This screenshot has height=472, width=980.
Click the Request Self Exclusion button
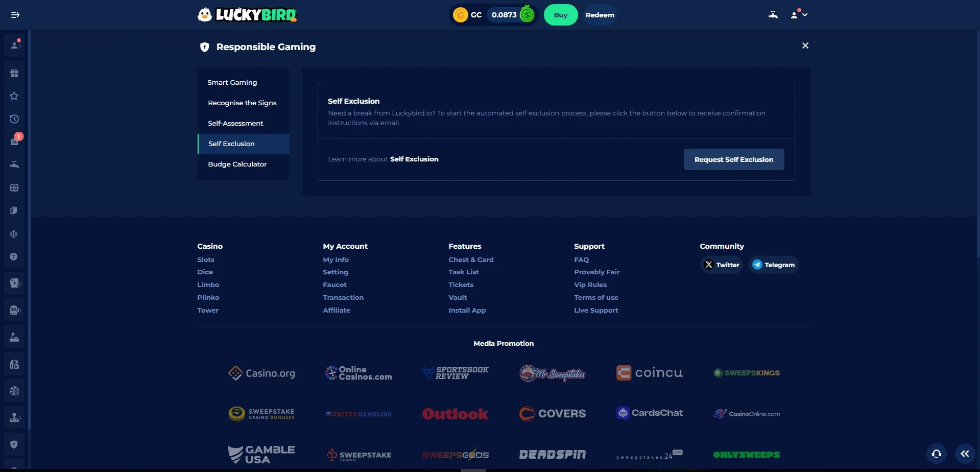tap(734, 159)
